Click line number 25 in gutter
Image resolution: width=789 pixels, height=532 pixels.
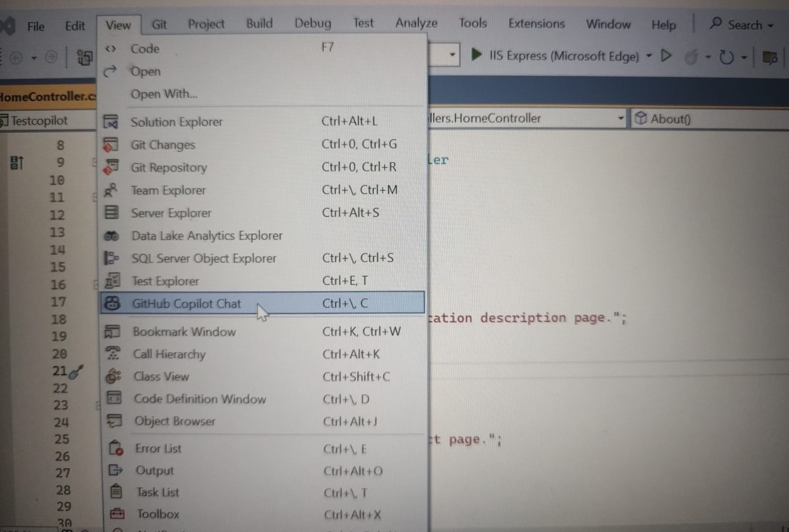(62, 439)
